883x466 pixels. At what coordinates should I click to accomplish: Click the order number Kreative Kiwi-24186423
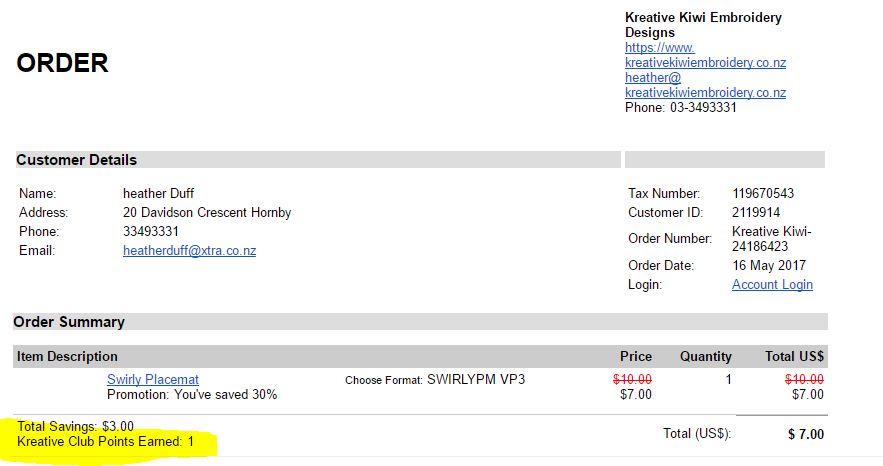coord(771,239)
